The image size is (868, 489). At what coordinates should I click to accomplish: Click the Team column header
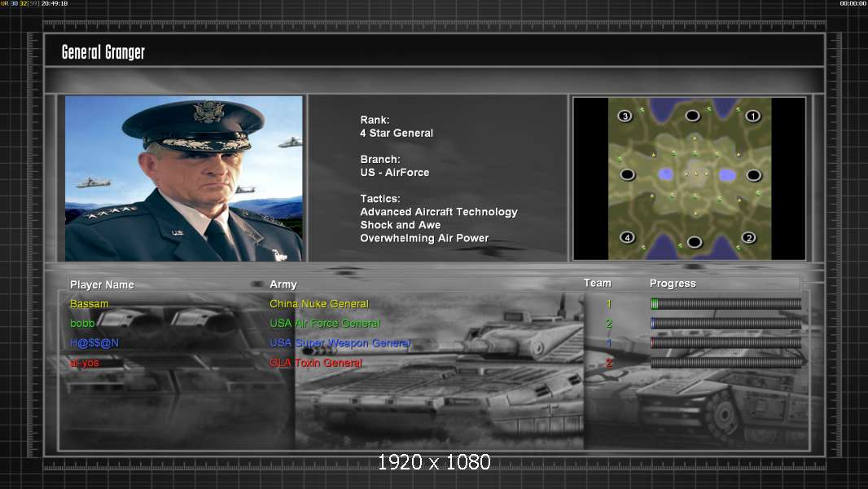[598, 283]
